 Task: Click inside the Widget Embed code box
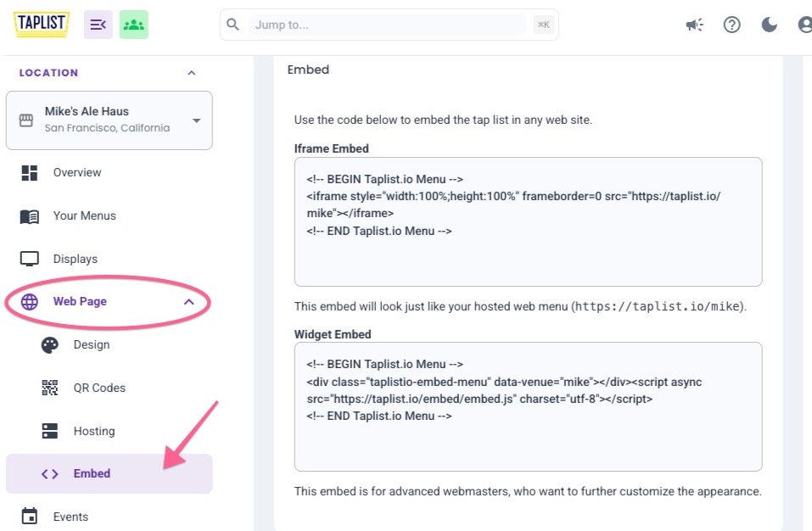click(529, 407)
